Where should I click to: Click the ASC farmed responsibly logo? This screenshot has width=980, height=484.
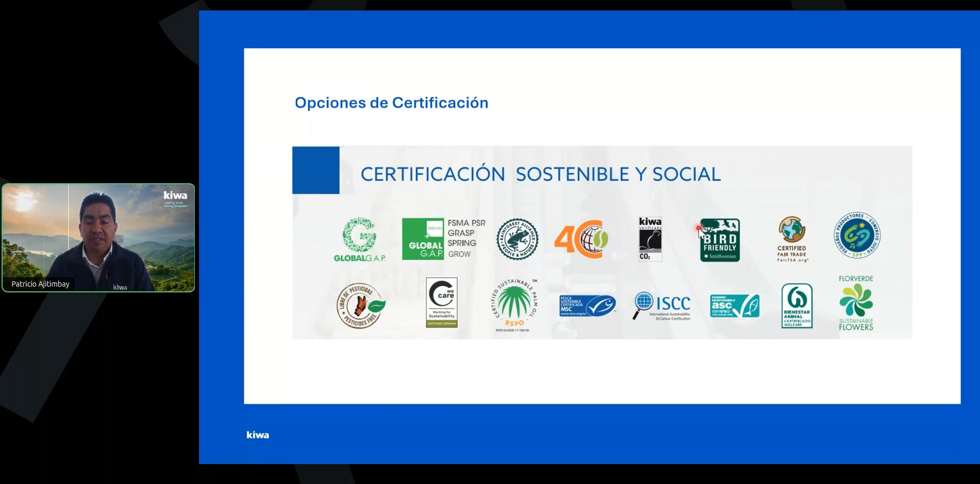pyautogui.click(x=735, y=306)
